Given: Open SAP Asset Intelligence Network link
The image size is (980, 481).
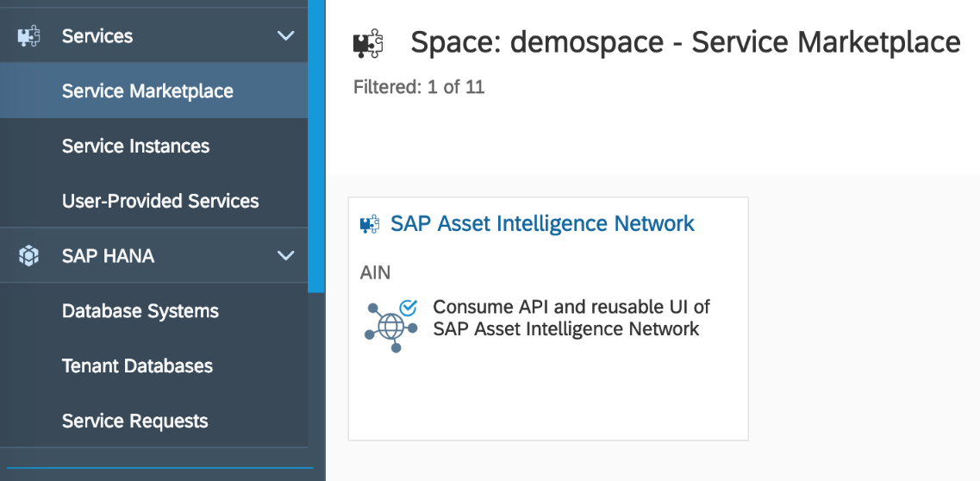Looking at the screenshot, I should [x=542, y=224].
